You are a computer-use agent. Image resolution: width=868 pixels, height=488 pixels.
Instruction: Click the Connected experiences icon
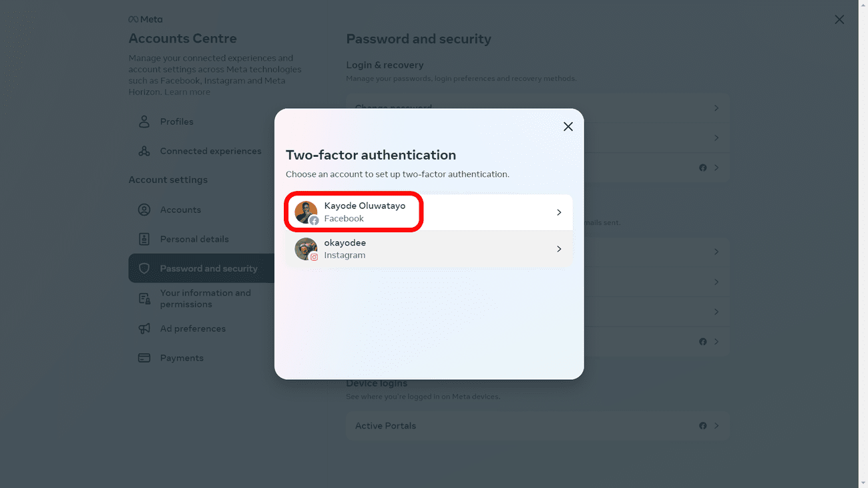click(144, 151)
